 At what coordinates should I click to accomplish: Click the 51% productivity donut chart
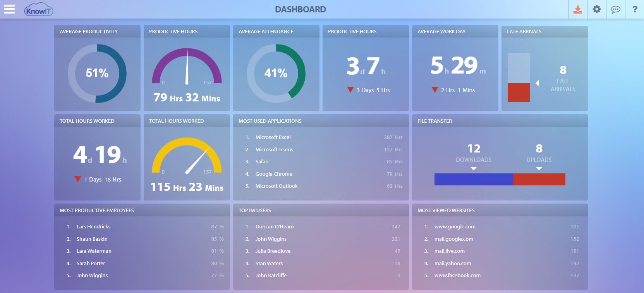click(x=97, y=74)
